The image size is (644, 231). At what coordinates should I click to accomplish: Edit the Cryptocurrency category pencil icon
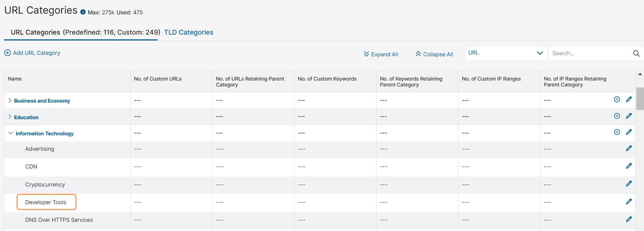(x=629, y=184)
